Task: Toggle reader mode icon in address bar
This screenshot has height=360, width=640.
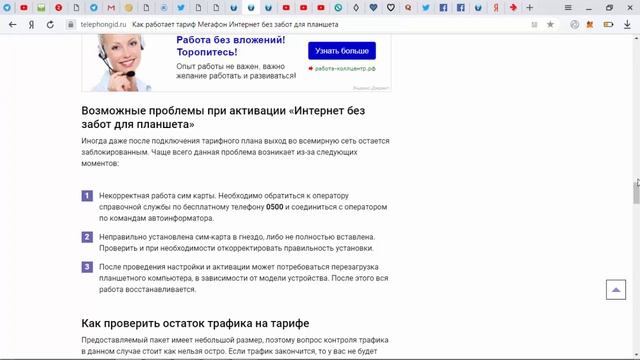Action: point(534,24)
